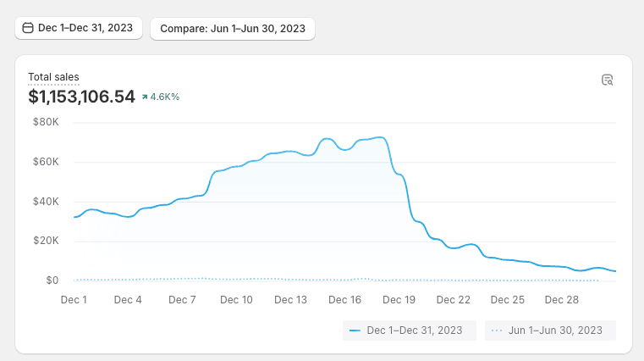Open the Dec 1–Dec 31, 2023 date picker
Image resolution: width=644 pixels, height=361 pixels.
click(78, 28)
